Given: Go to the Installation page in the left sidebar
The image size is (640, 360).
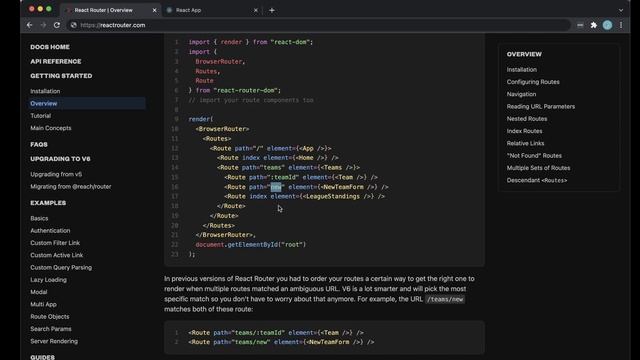Looking at the screenshot, I should pyautogui.click(x=45, y=91).
